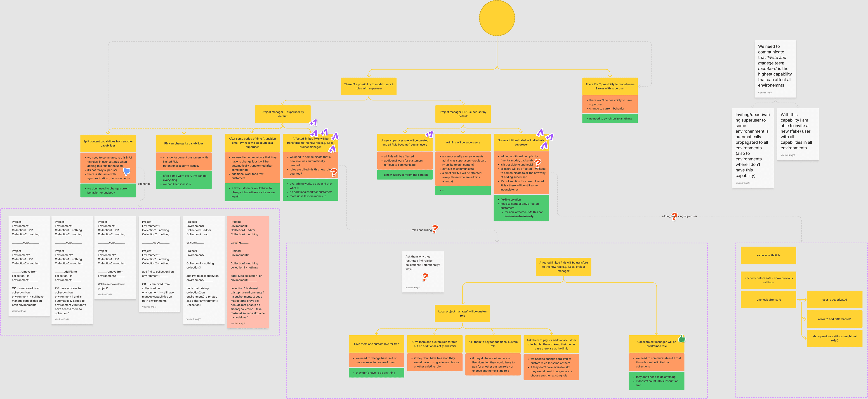Select the 'Give them one custom role for free' note
The width and height of the screenshot is (868, 399).
coord(376,344)
